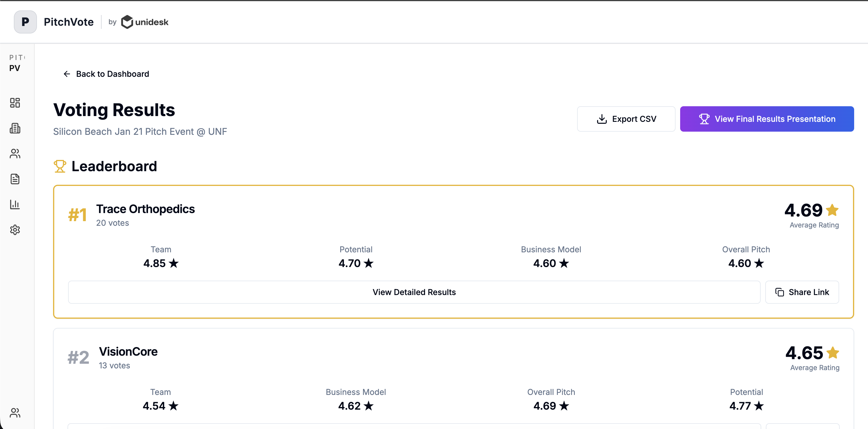This screenshot has width=868, height=429.
Task: Click the PitchVote title text
Action: pyautogui.click(x=69, y=22)
